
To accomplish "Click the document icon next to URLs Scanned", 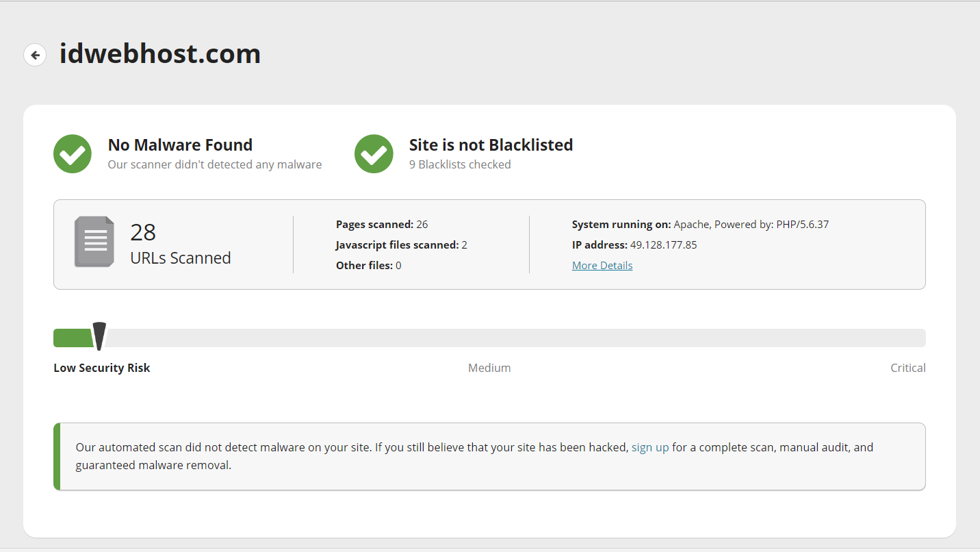I will 94,241.
